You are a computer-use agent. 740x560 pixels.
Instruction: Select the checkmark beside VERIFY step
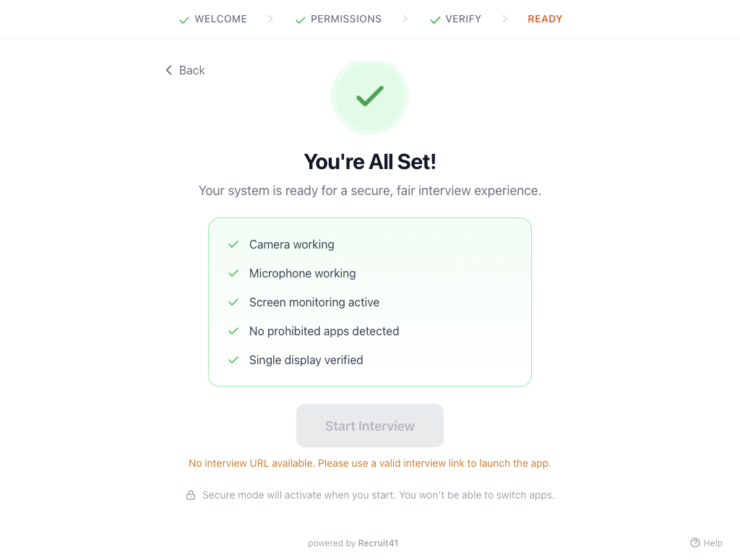(434, 20)
